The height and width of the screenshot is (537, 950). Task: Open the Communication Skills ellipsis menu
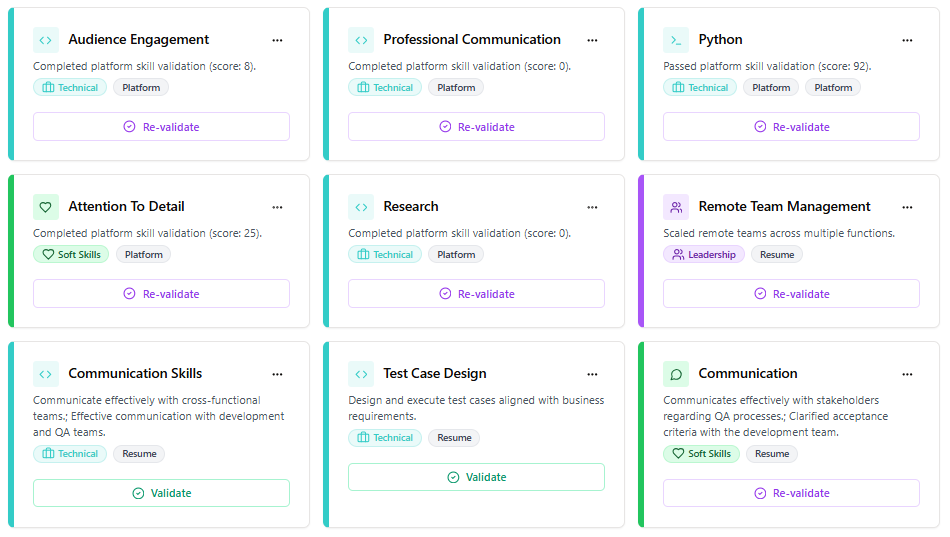[277, 374]
